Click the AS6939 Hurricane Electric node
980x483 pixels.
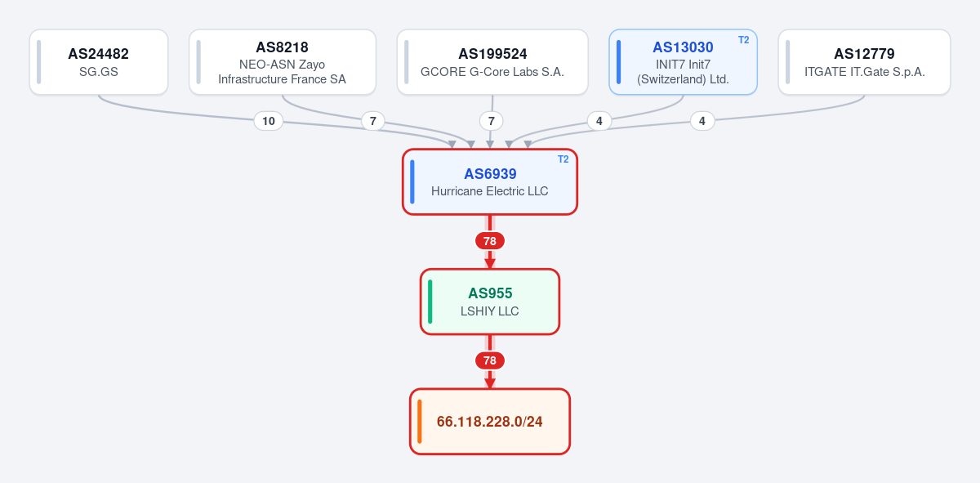(x=490, y=182)
